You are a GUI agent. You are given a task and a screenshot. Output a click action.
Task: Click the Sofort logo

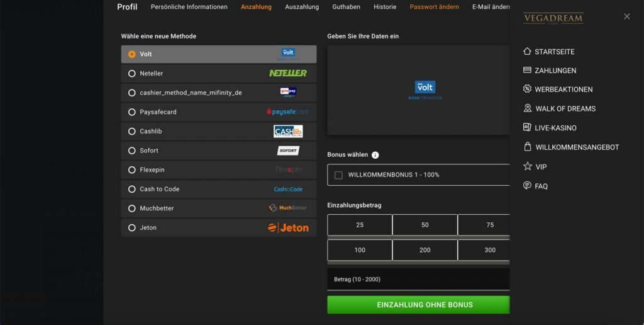click(288, 151)
